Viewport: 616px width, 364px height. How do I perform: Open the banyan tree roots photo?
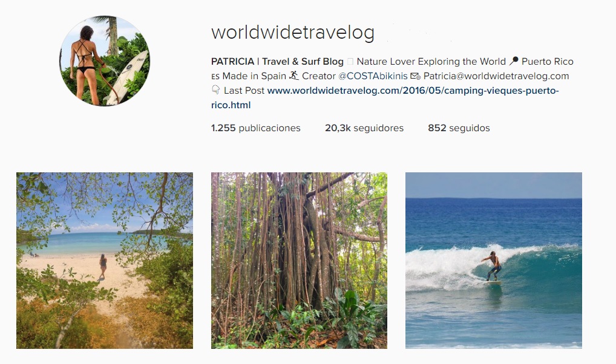click(299, 261)
